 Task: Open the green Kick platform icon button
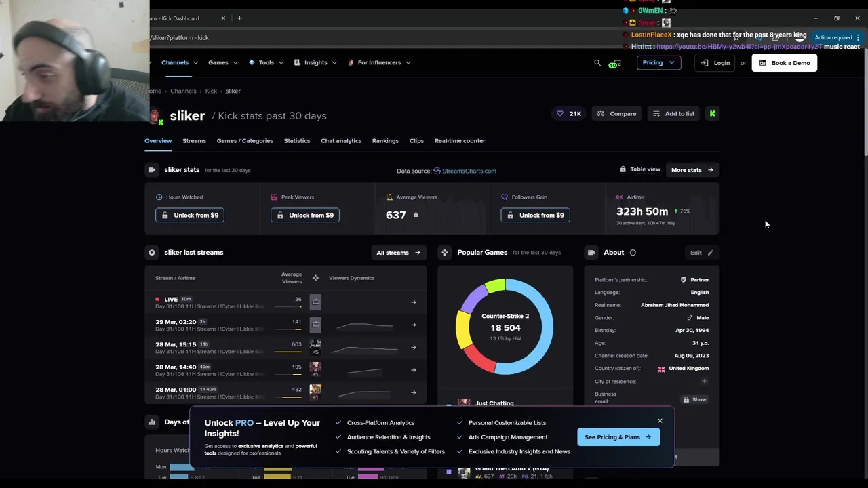(712, 114)
